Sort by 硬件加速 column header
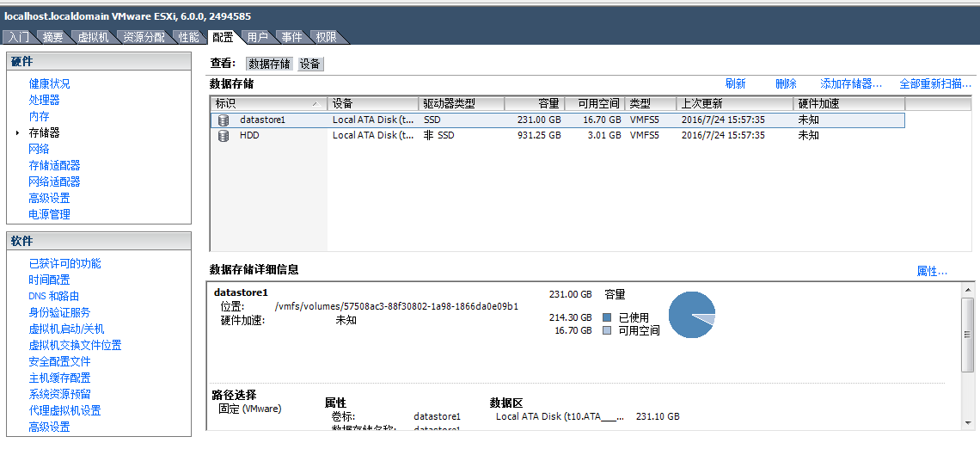980x449 pixels. coord(848,104)
